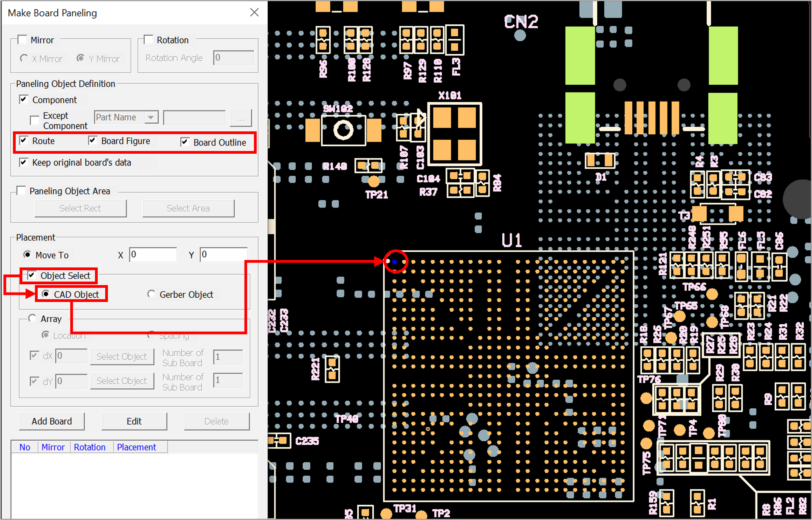Click the Edit button
The width and height of the screenshot is (812, 520).
coord(134,421)
